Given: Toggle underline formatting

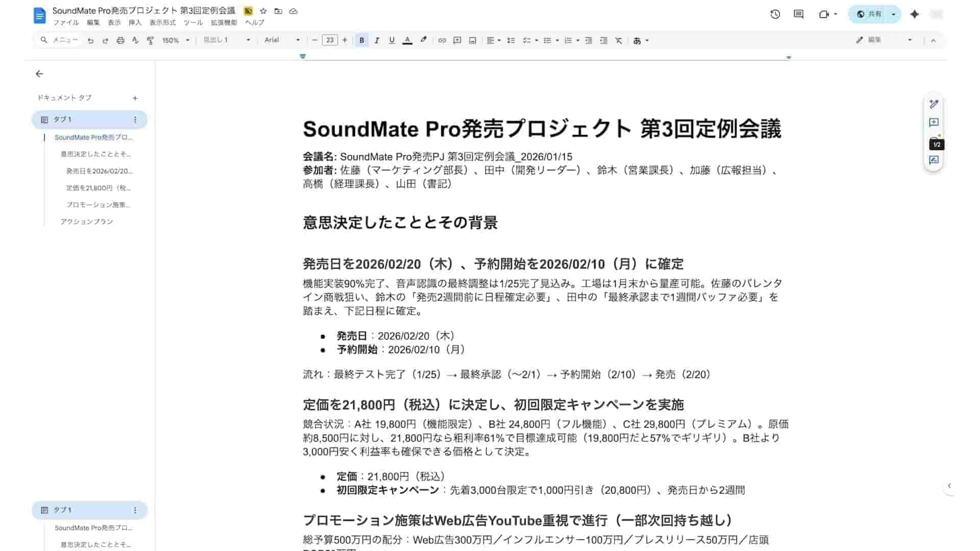Looking at the screenshot, I should click(391, 40).
